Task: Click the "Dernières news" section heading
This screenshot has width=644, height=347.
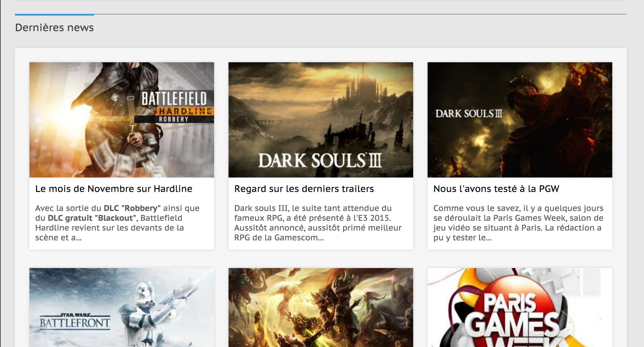Action: coord(54,27)
